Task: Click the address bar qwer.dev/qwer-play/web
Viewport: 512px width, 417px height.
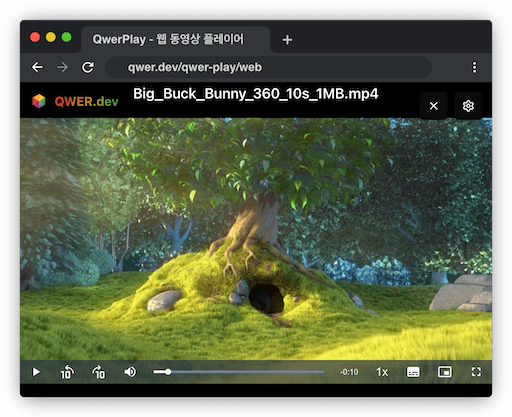Action: [269, 67]
